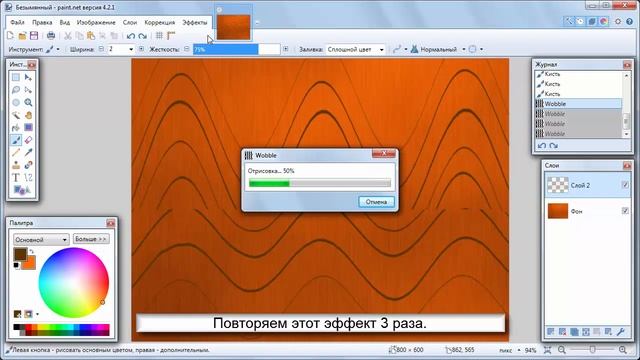
Task: Select the Ellipse Select tool
Action: tap(16, 102)
